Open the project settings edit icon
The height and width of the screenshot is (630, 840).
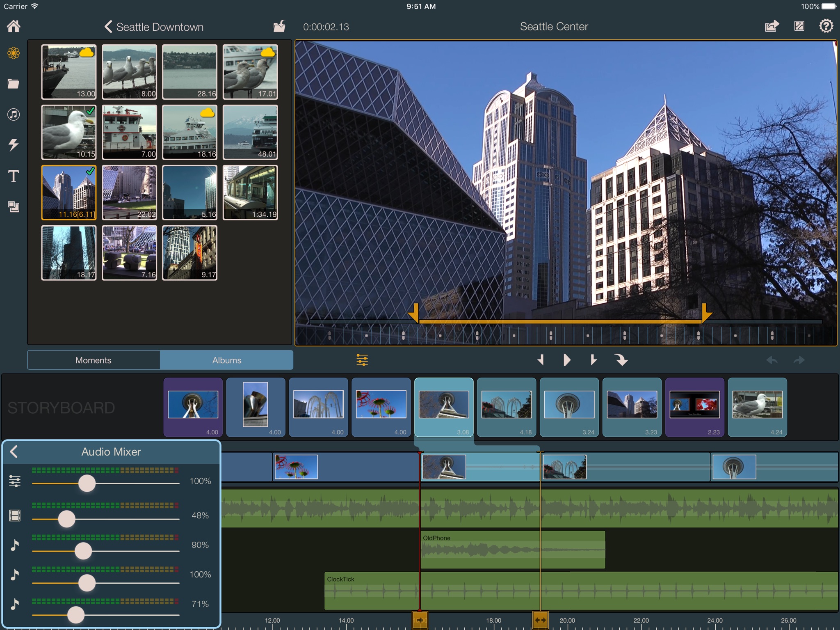799,26
